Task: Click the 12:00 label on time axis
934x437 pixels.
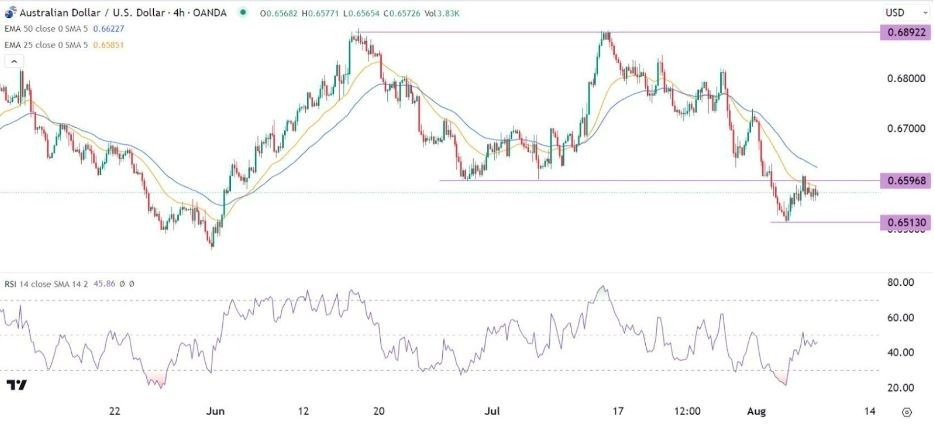Action: 686,411
